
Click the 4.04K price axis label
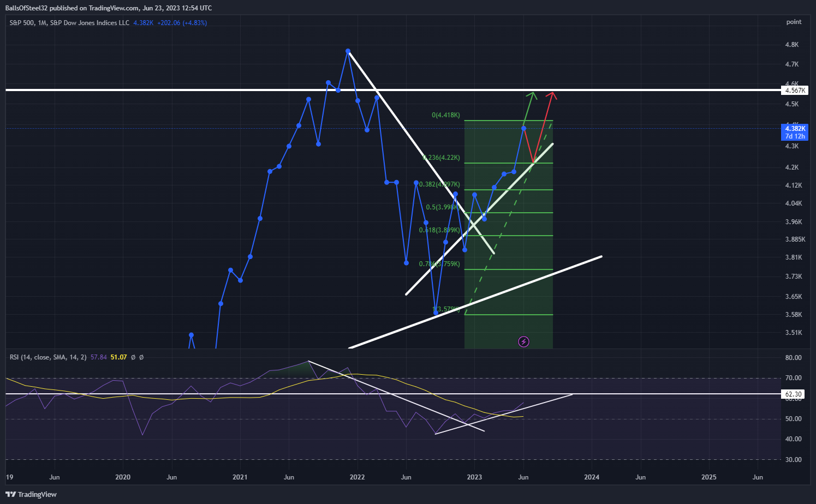794,203
